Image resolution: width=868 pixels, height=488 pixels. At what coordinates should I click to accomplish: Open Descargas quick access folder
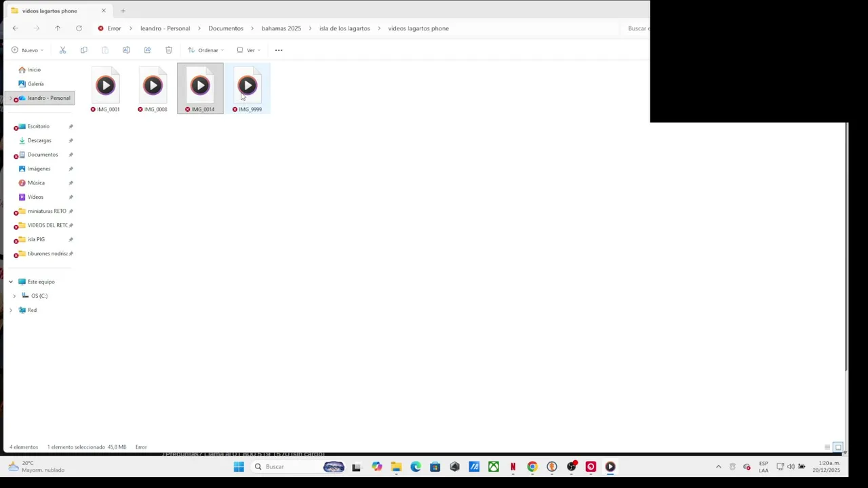39,141
